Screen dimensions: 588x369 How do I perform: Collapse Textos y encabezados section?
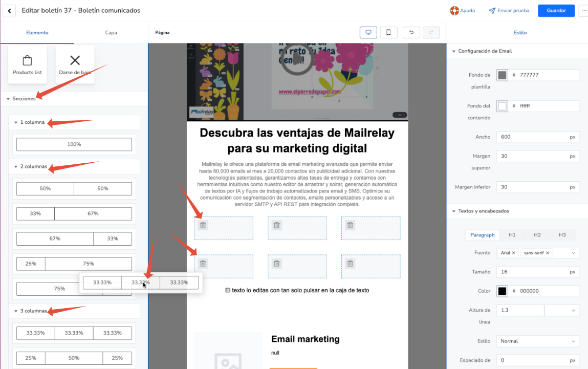pos(480,211)
